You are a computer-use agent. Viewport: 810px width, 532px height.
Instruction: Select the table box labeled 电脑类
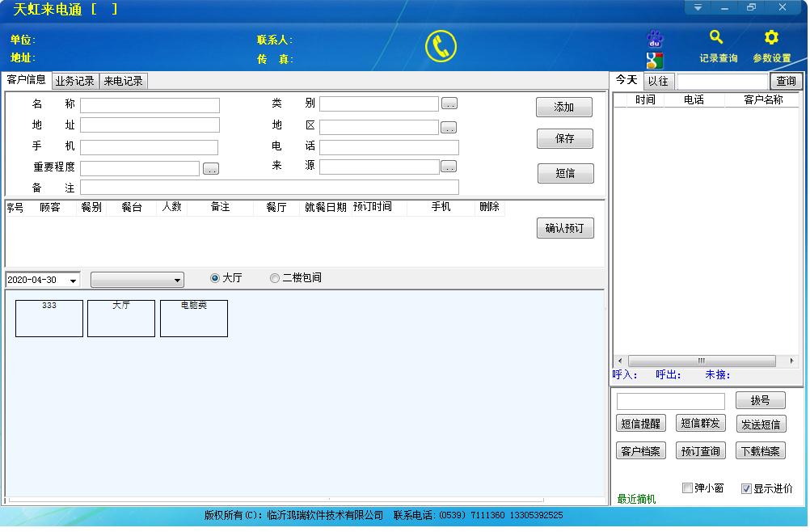[194, 319]
